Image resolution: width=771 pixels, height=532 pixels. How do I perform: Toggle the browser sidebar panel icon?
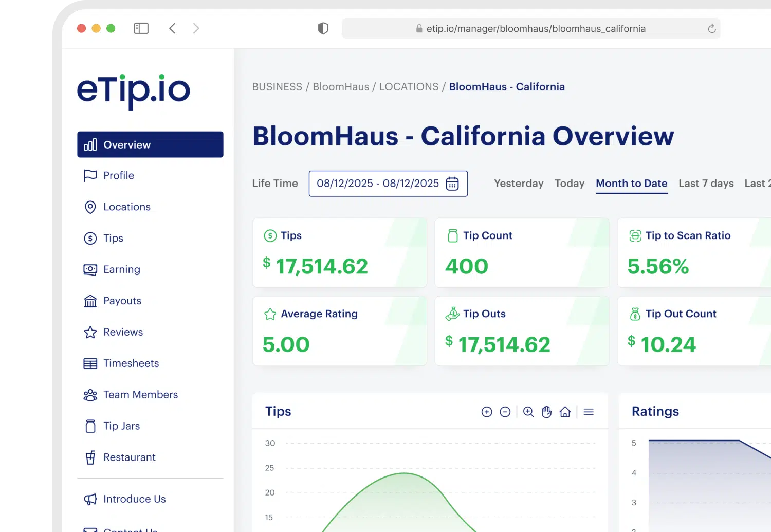[x=141, y=28]
